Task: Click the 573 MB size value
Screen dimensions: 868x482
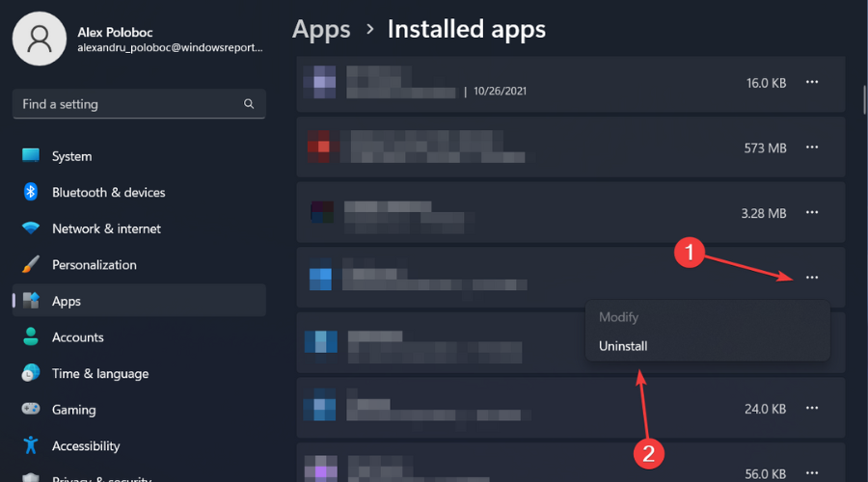Action: pyautogui.click(x=765, y=148)
